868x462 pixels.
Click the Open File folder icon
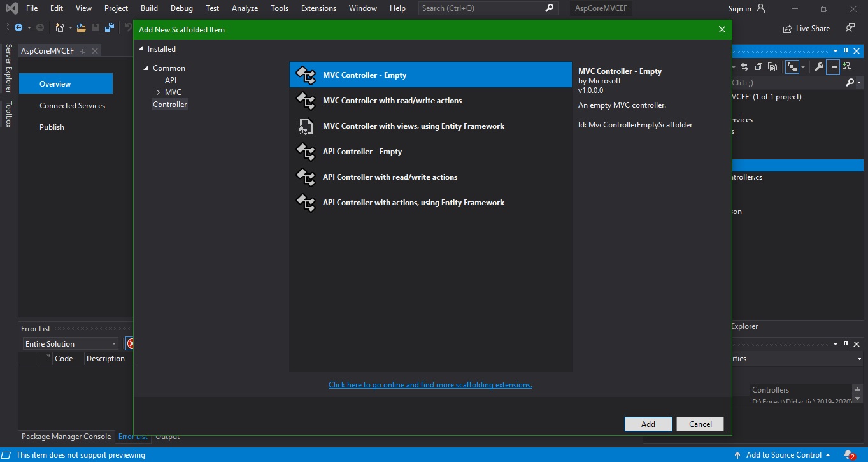(x=81, y=28)
